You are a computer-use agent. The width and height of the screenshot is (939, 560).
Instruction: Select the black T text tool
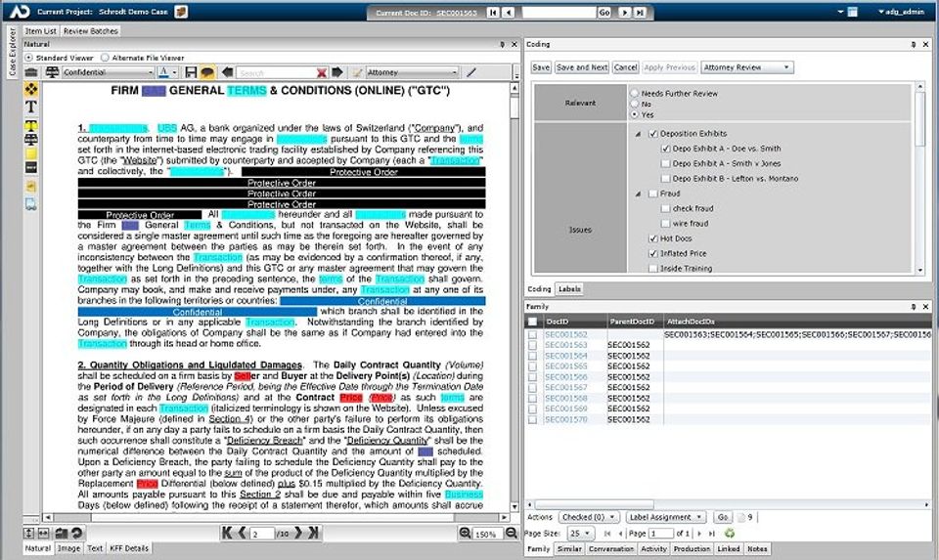(31, 107)
